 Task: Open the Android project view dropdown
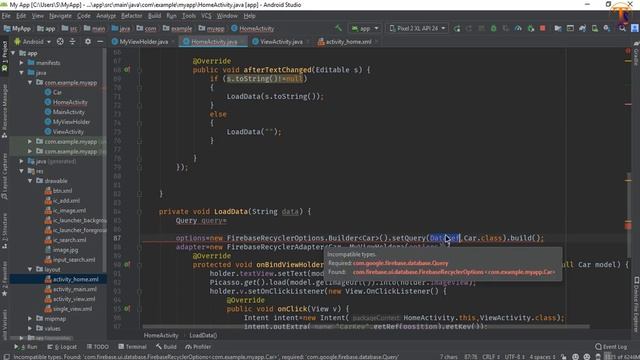(x=33, y=42)
